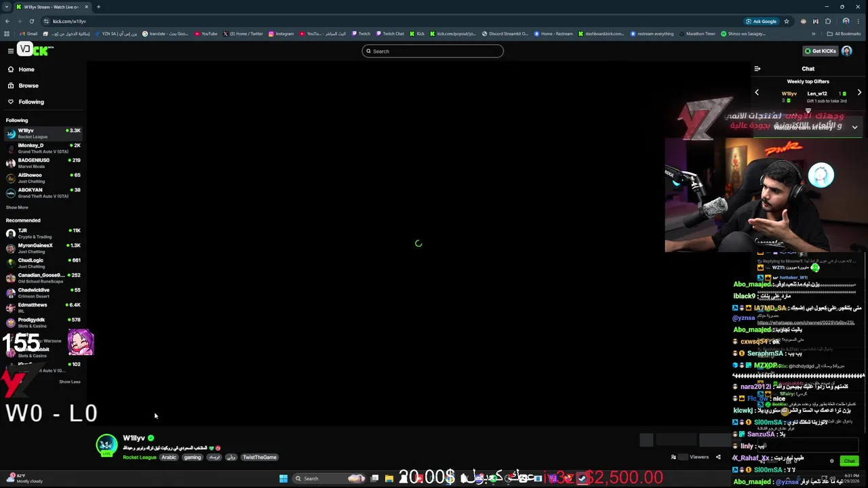This screenshot has width=868, height=488.
Task: Bookmark this page star icon
Action: pyautogui.click(x=787, y=21)
